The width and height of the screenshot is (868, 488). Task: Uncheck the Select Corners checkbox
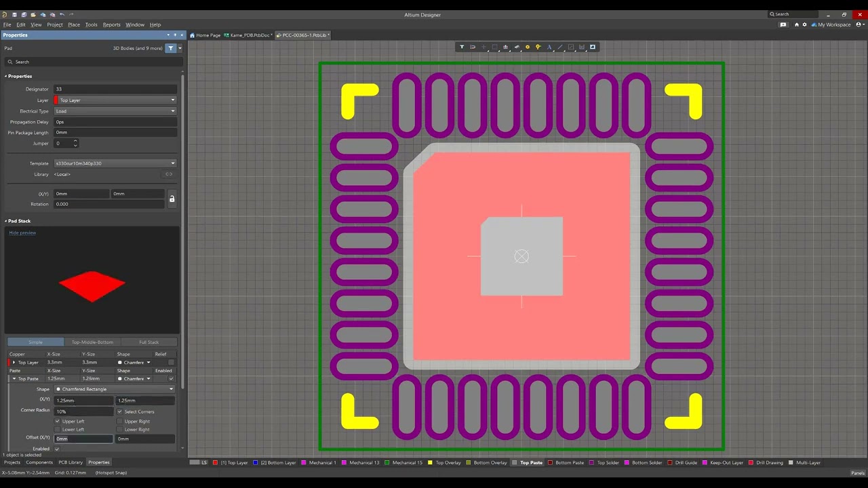click(x=120, y=411)
